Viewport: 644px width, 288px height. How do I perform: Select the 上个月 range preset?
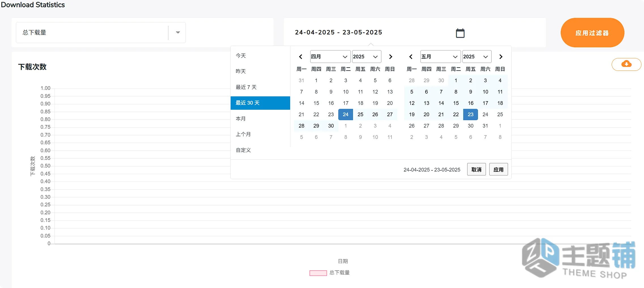[260, 134]
